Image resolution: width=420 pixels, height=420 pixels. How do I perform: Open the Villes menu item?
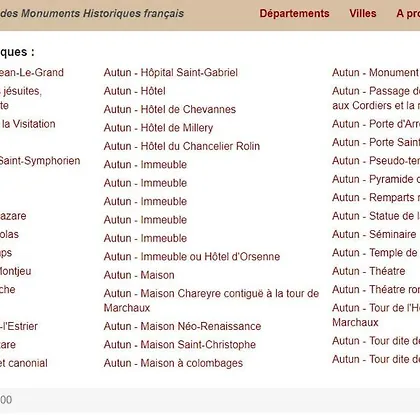[363, 13]
